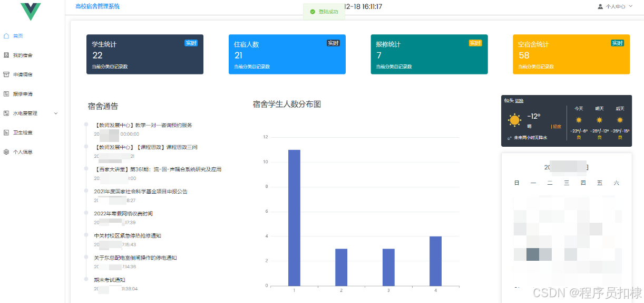Expand 水电费管理 submenu arrow

pyautogui.click(x=56, y=113)
